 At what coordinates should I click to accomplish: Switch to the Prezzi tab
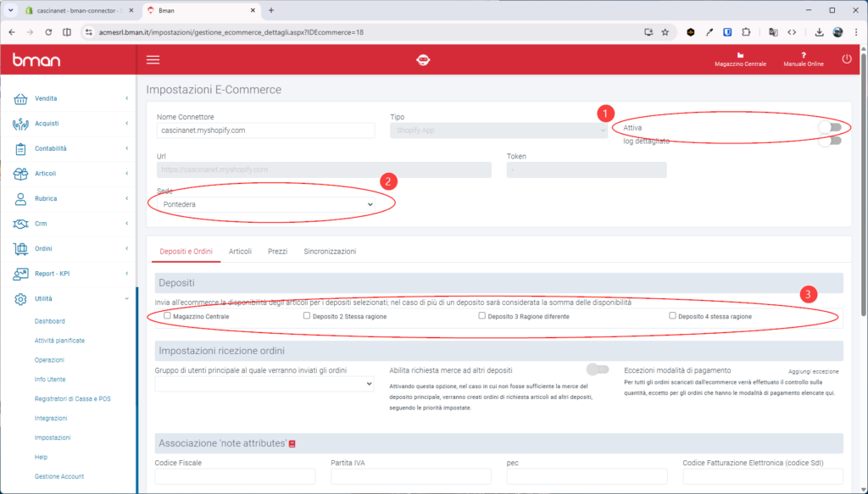tap(277, 252)
